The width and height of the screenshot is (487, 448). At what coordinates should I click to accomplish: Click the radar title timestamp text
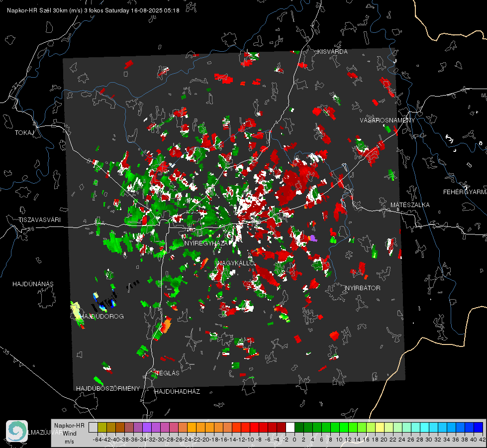click(x=93, y=10)
